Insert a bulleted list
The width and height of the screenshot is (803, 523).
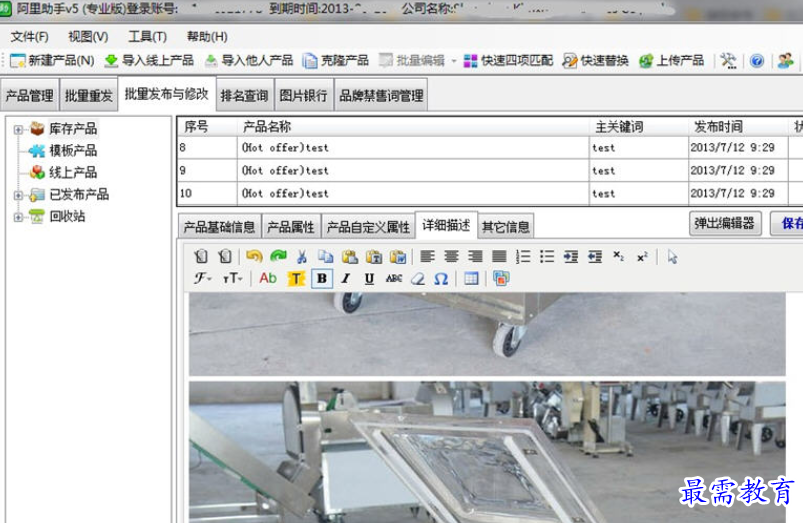(547, 256)
